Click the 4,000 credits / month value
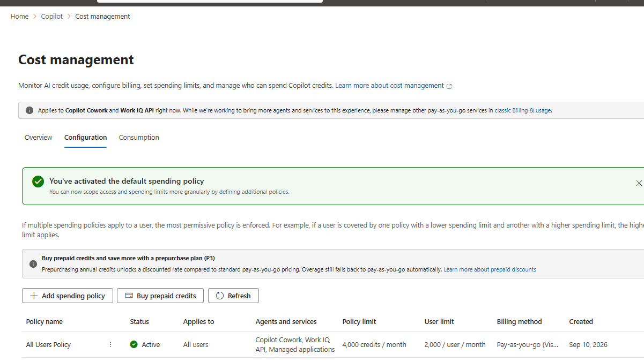This screenshot has height=362, width=644. (374, 345)
